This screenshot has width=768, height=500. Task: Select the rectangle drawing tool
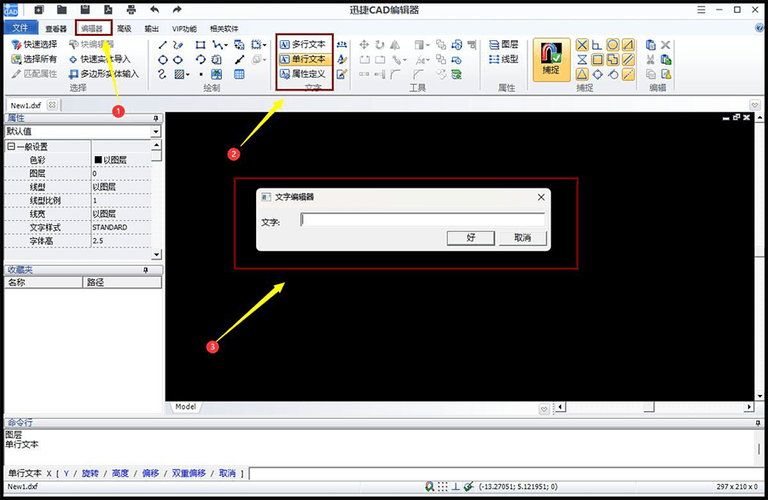[200, 45]
